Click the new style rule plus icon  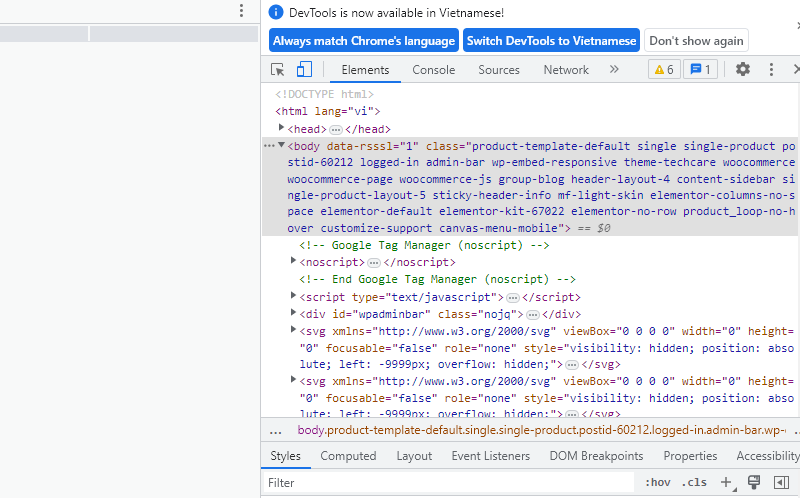[x=727, y=483]
